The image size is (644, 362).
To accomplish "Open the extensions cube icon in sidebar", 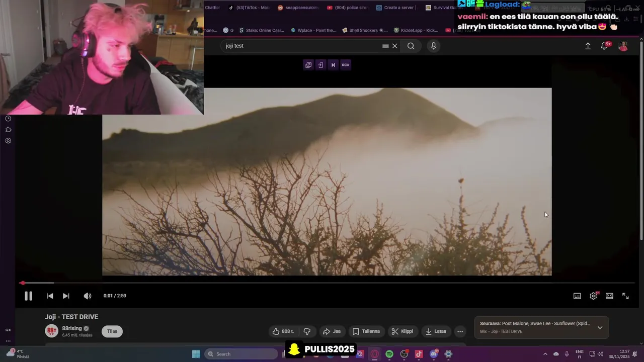I will 8,130.
